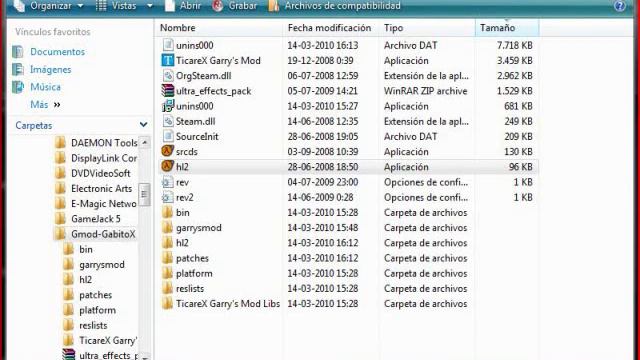Screen dimensions: 640x360
Task: Open the Vistas dropdown arrow
Action: point(149,6)
